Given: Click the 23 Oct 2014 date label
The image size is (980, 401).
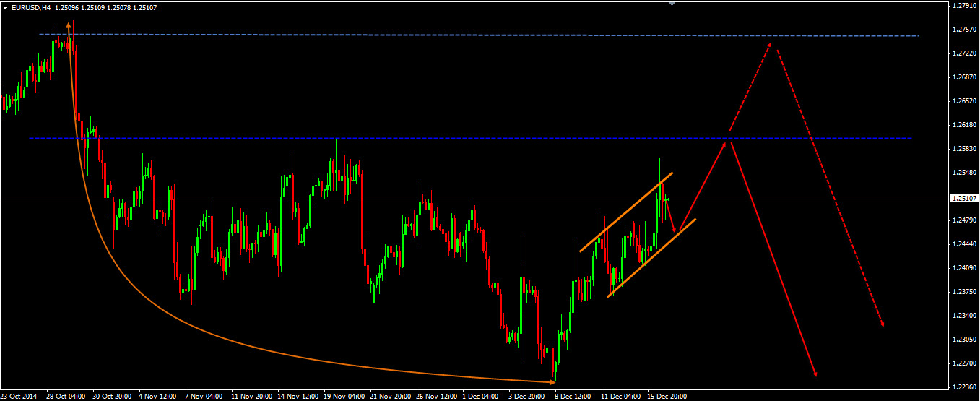Looking at the screenshot, I should pos(20,396).
